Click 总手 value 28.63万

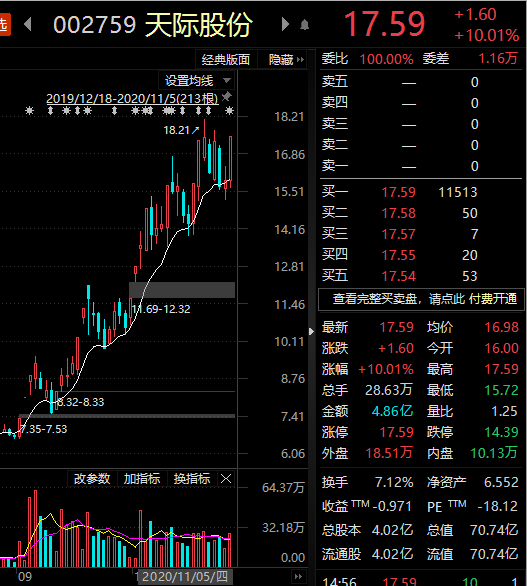point(389,391)
